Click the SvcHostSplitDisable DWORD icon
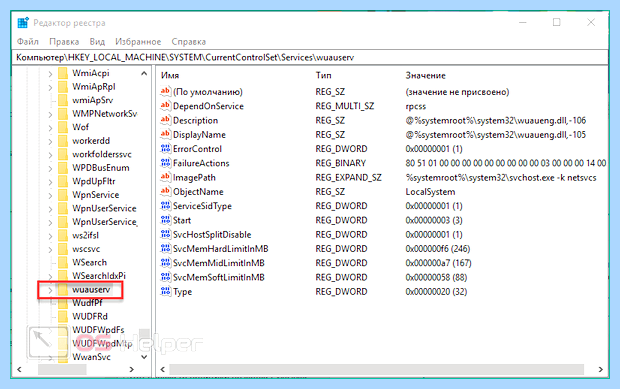620x389 pixels. (x=165, y=234)
